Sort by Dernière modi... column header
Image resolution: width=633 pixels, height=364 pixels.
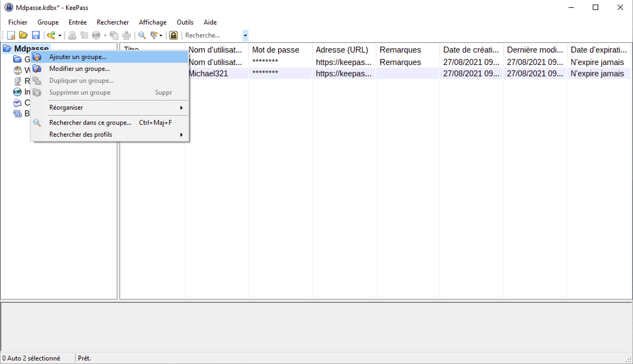point(535,50)
